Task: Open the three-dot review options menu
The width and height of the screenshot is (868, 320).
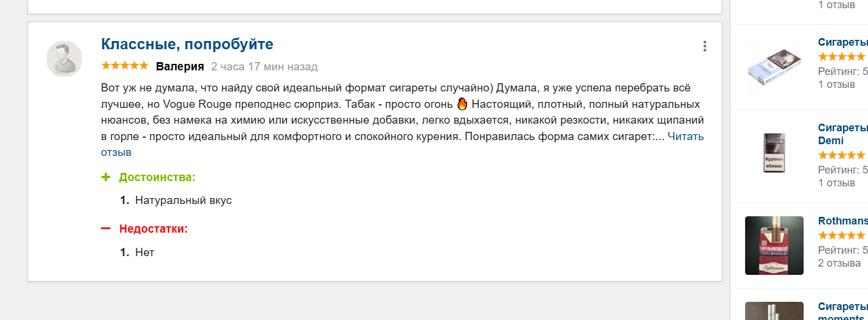Action: click(x=705, y=46)
